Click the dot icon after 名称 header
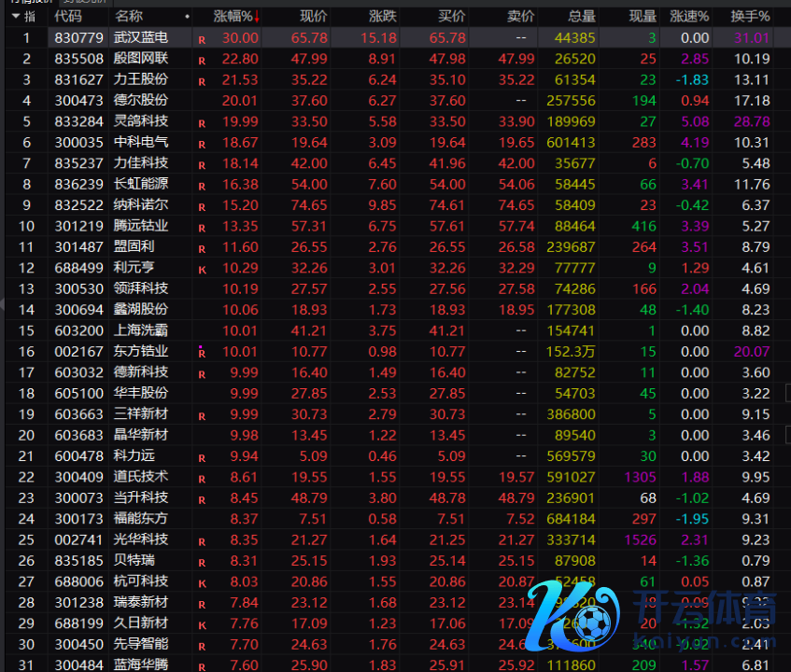Image resolution: width=791 pixels, height=672 pixels. pyautogui.click(x=187, y=16)
